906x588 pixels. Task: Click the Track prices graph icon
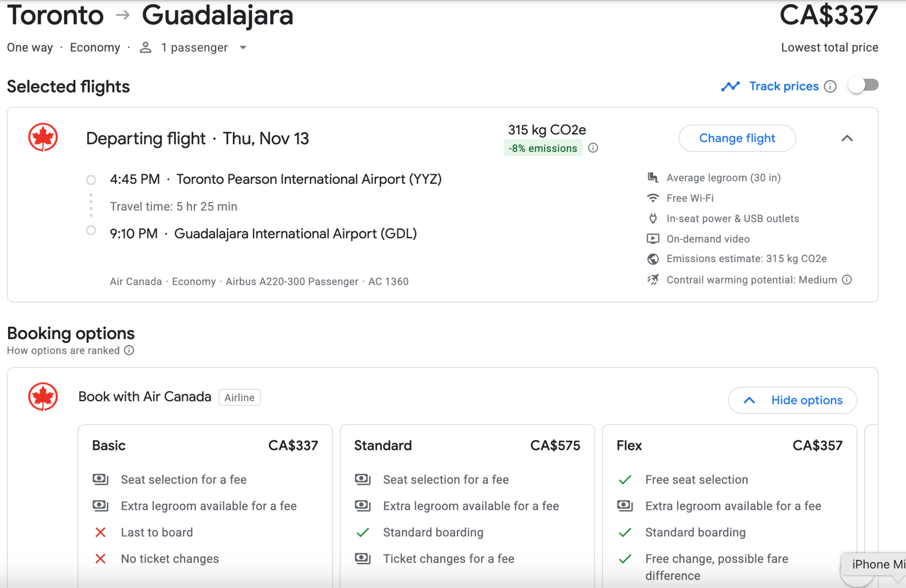(730, 86)
